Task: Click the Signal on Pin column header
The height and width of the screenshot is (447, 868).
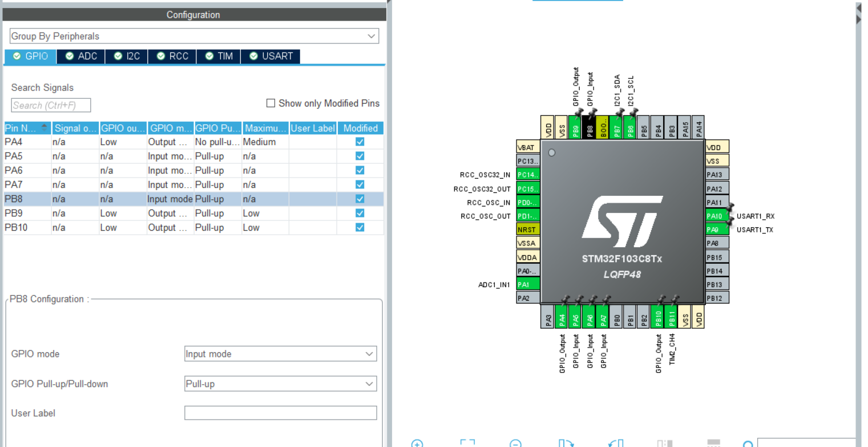Action: click(x=75, y=128)
